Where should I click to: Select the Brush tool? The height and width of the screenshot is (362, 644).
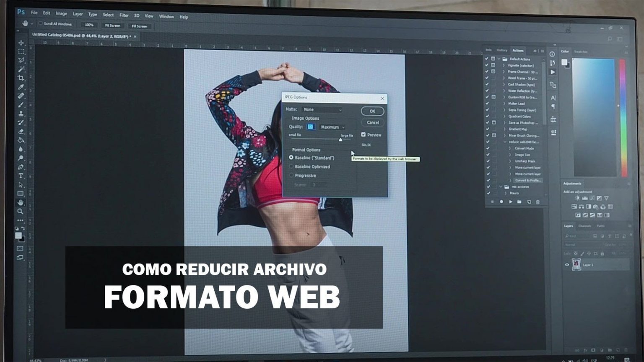(21, 105)
